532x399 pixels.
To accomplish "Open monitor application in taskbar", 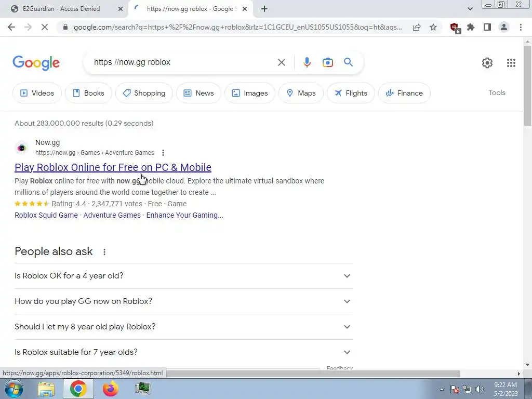I will (x=142, y=389).
